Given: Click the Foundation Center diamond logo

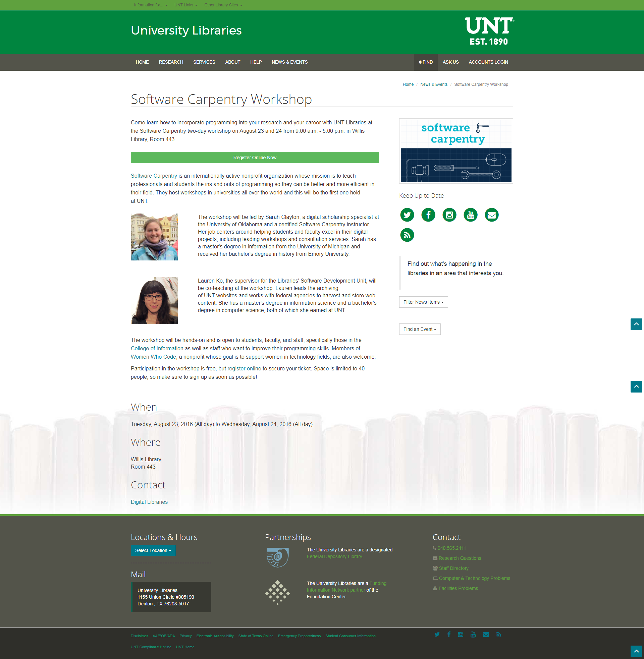Looking at the screenshot, I should [277, 592].
